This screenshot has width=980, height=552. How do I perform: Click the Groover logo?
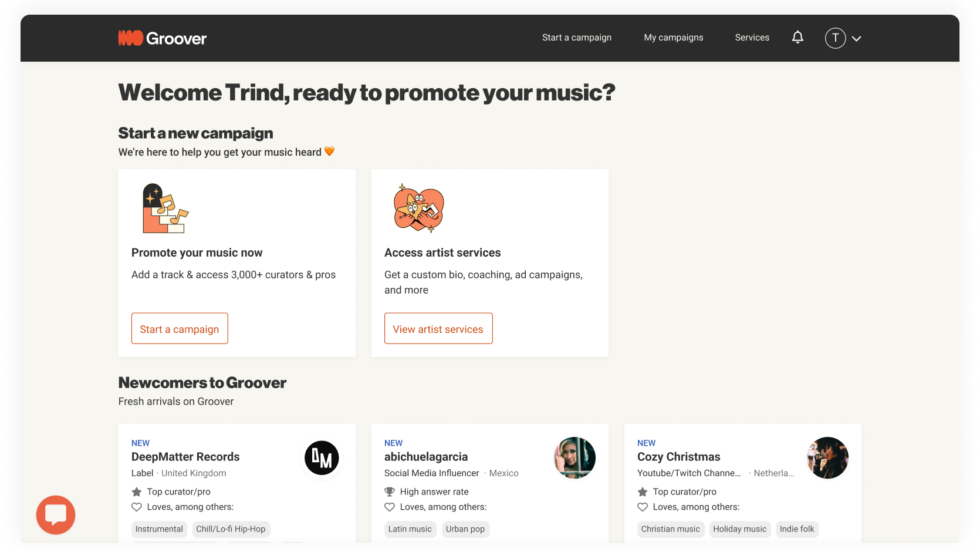pos(163,38)
